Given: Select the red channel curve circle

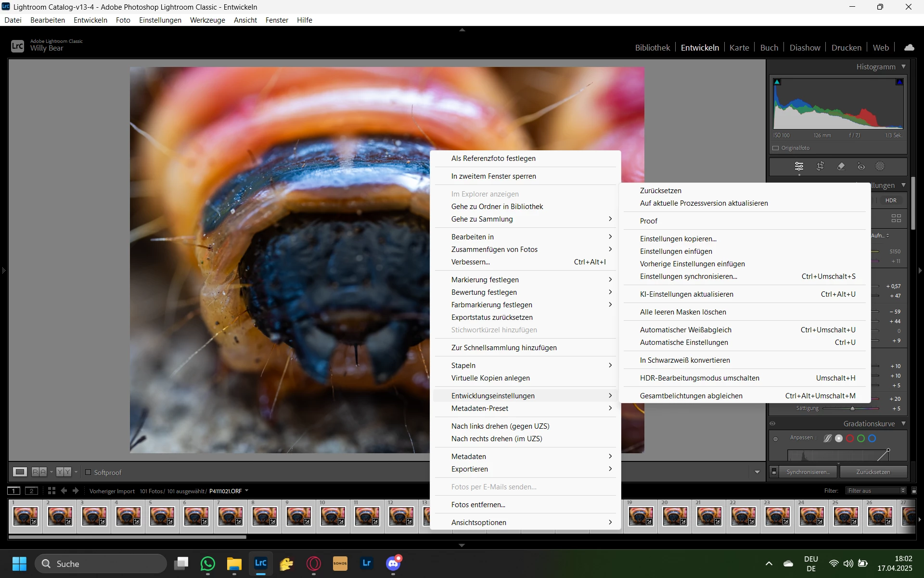Looking at the screenshot, I should click(850, 438).
